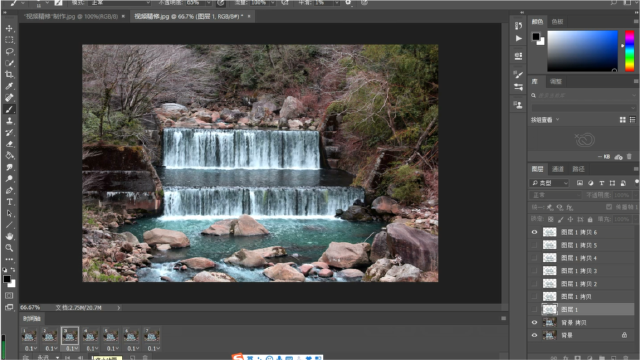Viewport: 640px width, 360px height.
Task: Open the layer type filter dropdown
Action: coord(549,183)
